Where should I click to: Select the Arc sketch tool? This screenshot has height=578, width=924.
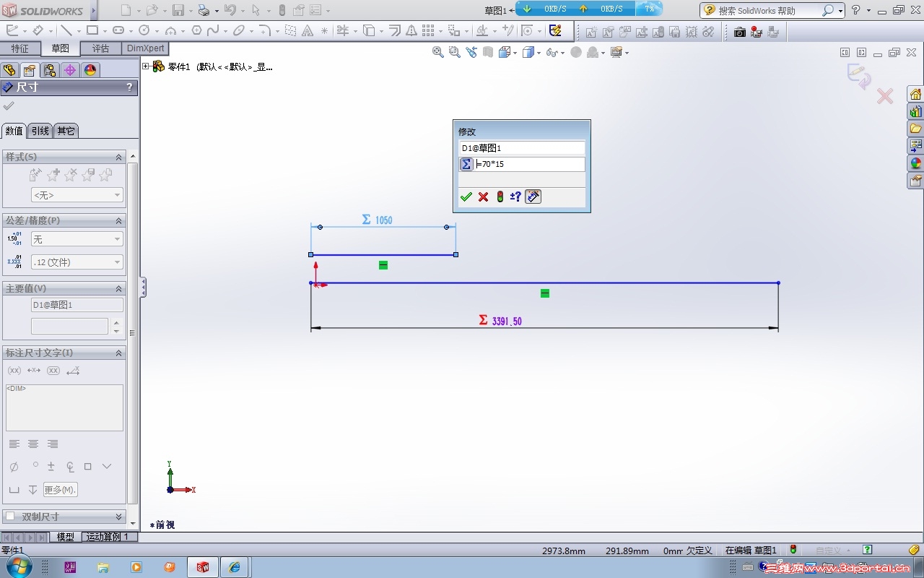(x=170, y=30)
